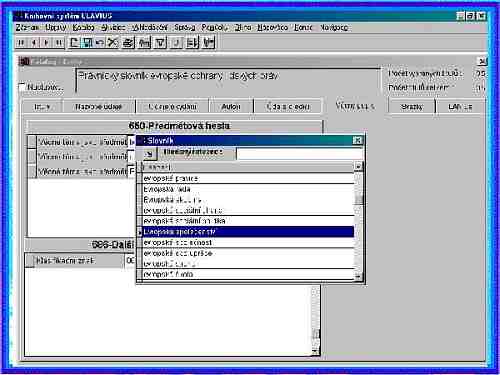Click scroll-down arrow of lower classification grid

point(315,351)
